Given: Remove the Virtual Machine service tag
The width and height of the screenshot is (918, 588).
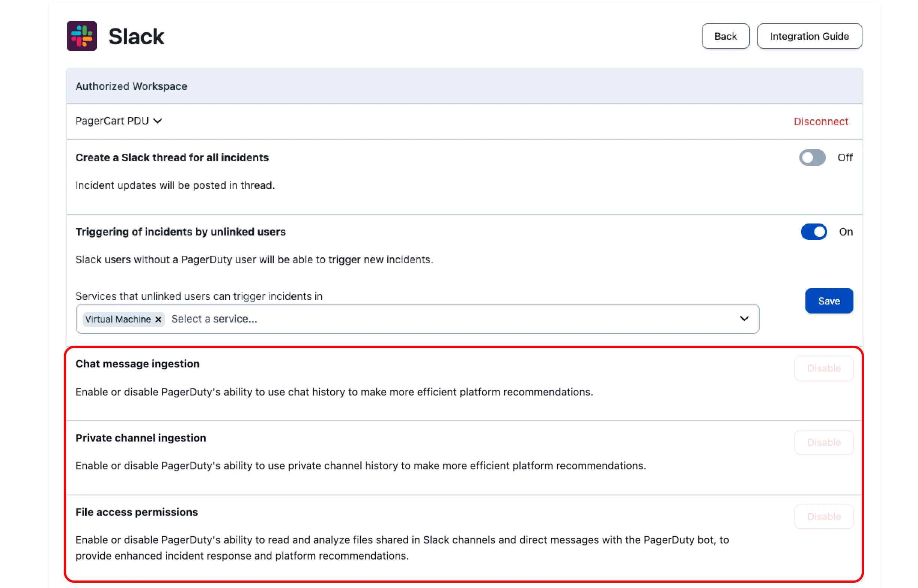Looking at the screenshot, I should 158,319.
